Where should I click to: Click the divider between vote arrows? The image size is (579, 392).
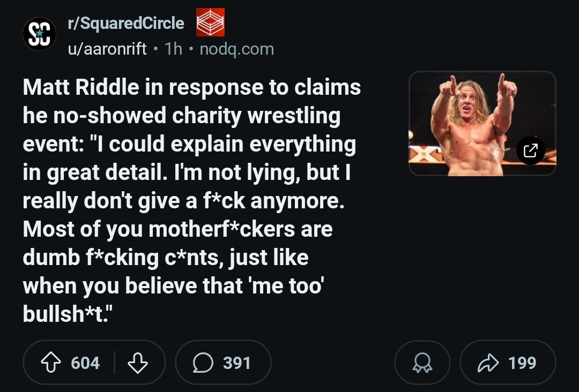114,363
